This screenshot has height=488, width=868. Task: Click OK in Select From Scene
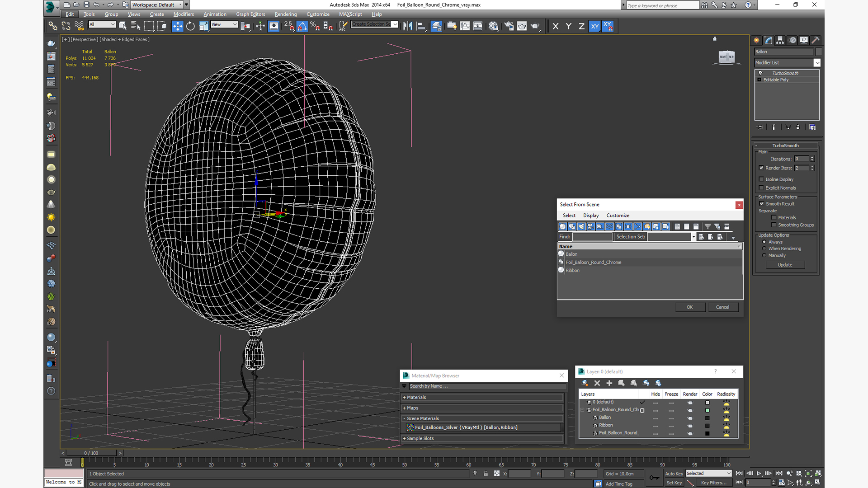coord(690,307)
